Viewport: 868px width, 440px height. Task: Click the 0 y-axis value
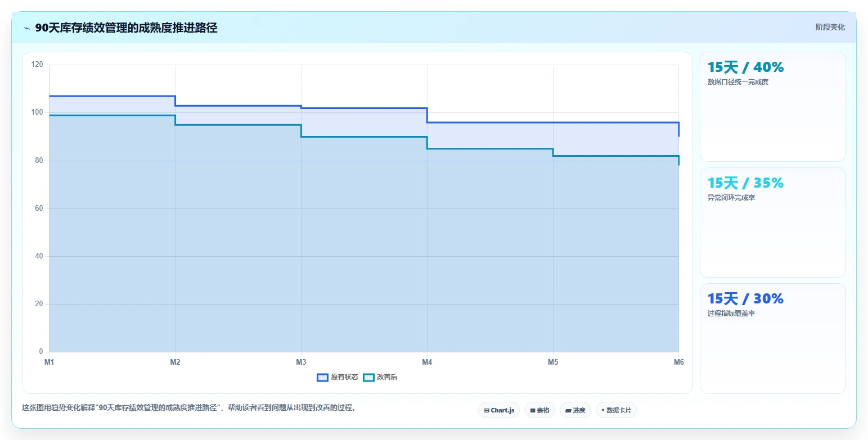41,352
